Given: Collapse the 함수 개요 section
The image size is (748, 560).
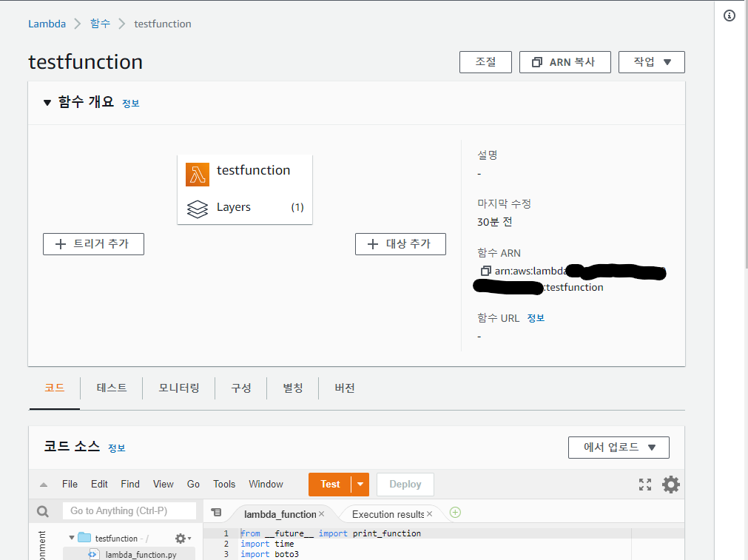Looking at the screenshot, I should [47, 103].
